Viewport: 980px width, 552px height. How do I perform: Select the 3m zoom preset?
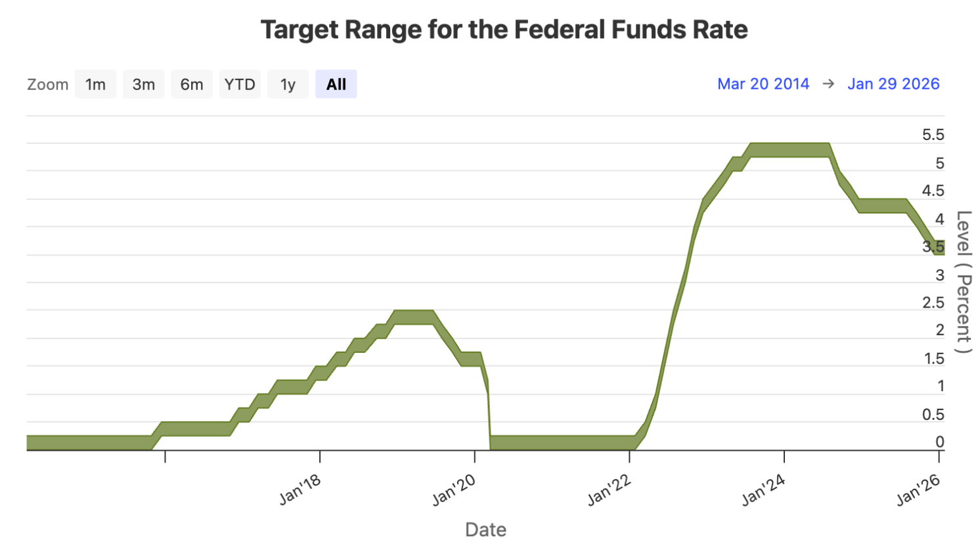143,83
